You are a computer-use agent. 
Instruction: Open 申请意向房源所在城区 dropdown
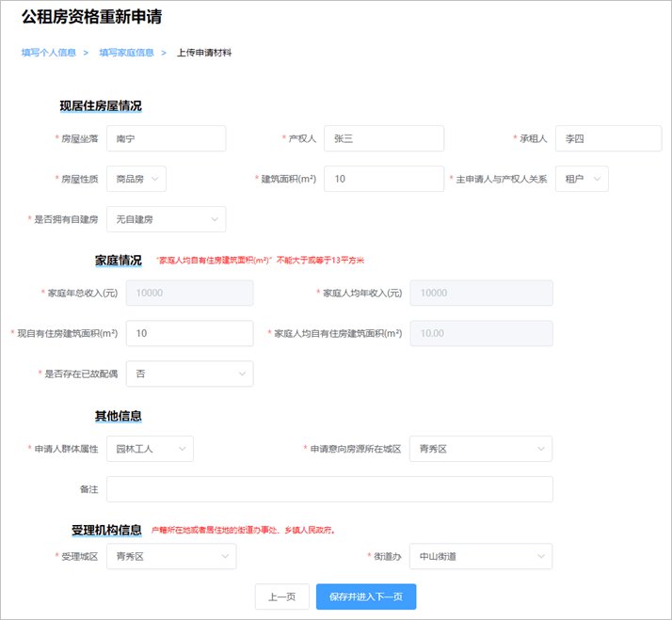pos(481,449)
